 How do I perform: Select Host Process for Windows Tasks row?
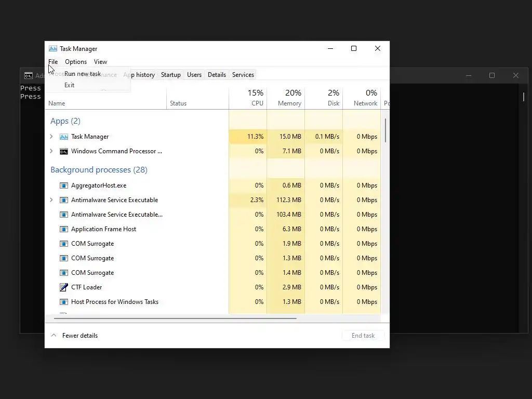(212, 302)
